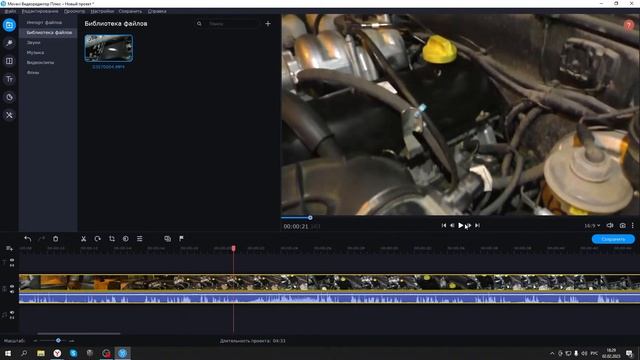This screenshot has height=360, width=640.
Task: Click the library search input field
Action: [x=232, y=24]
